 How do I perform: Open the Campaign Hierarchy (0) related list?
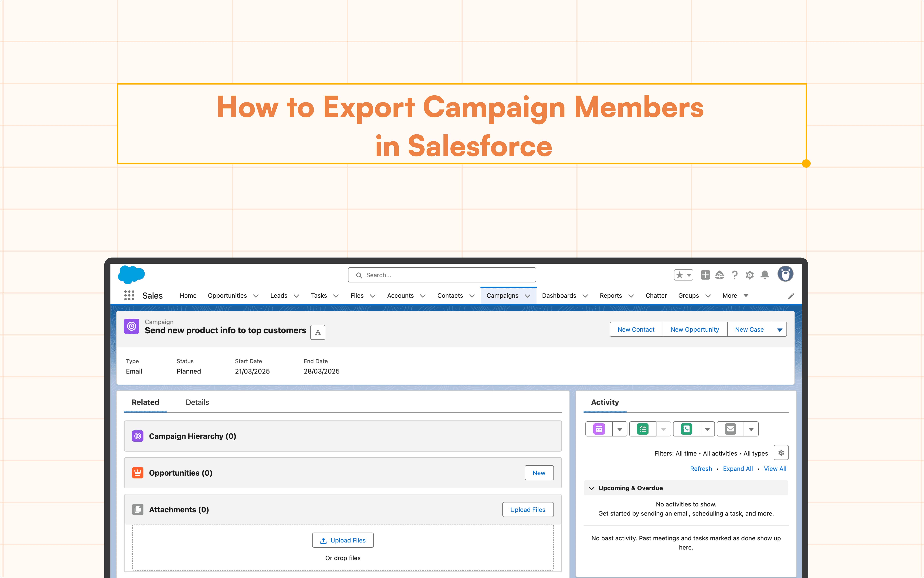pyautogui.click(x=192, y=436)
